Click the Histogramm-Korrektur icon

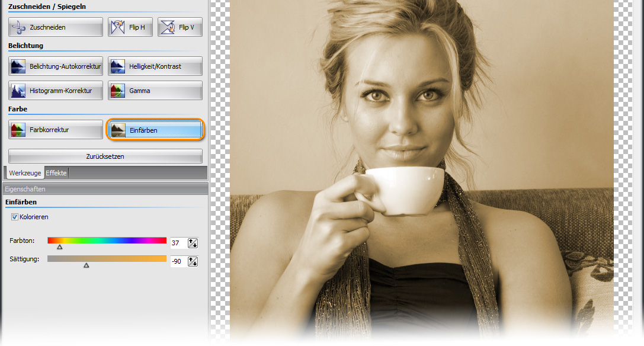(18, 91)
